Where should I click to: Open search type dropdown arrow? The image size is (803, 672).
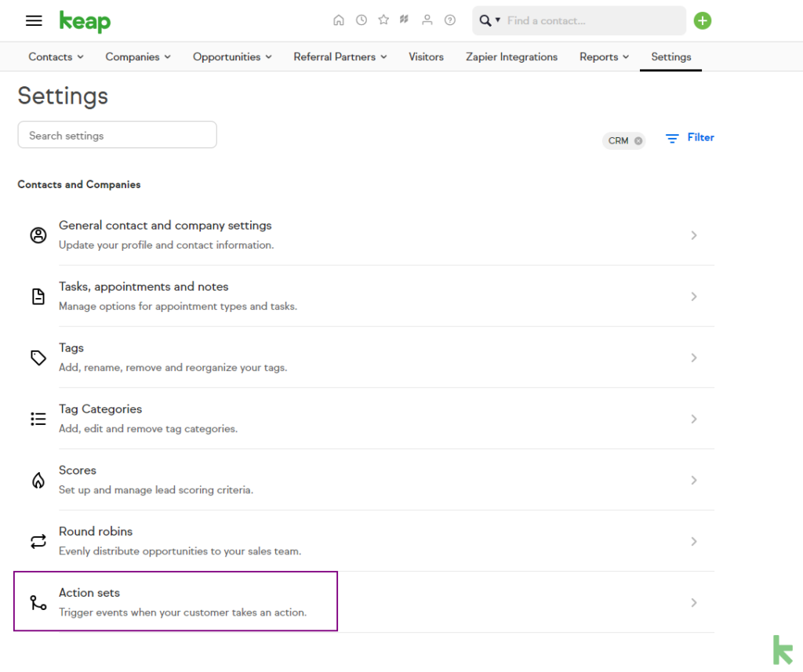point(498,20)
